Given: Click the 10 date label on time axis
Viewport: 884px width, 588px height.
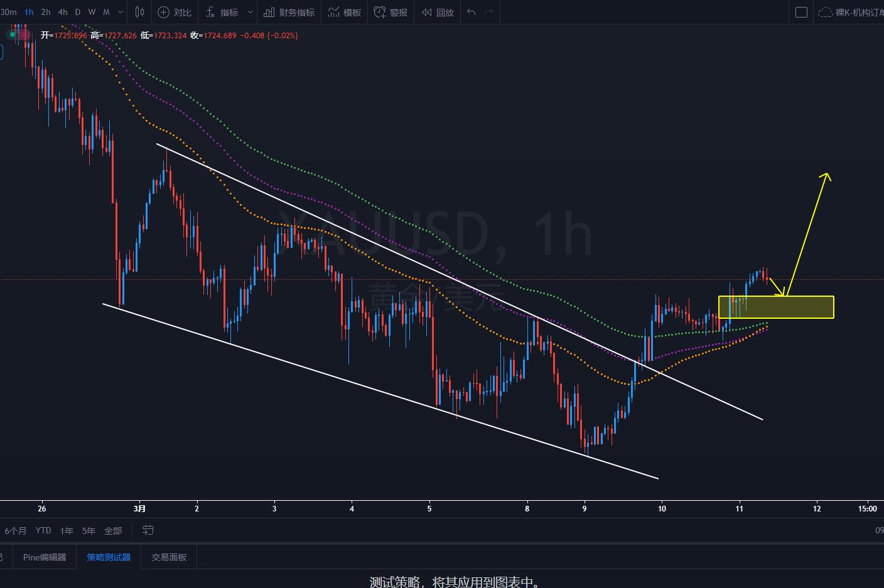Looking at the screenshot, I should coord(662,508).
